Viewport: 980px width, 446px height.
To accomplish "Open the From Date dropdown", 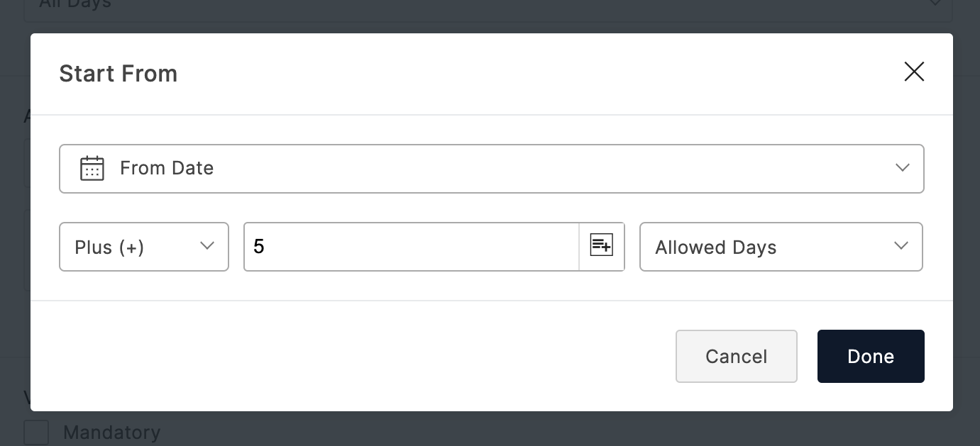I will 491,169.
